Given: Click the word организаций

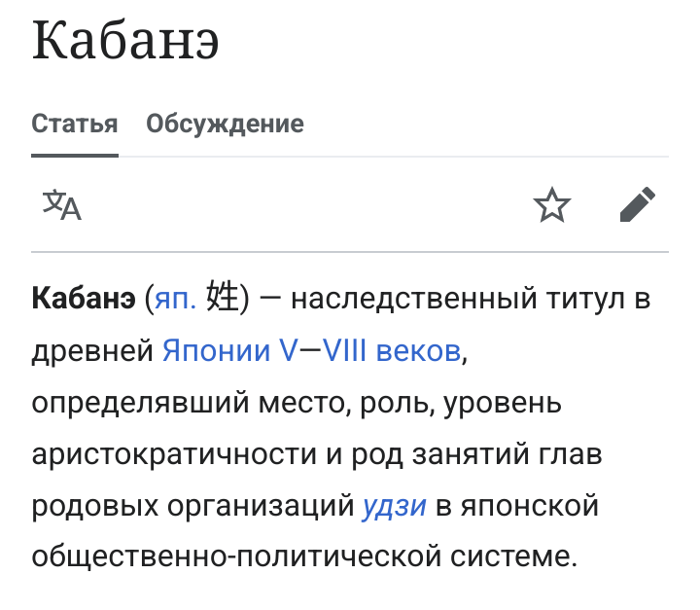Looking at the screenshot, I should point(261,507).
